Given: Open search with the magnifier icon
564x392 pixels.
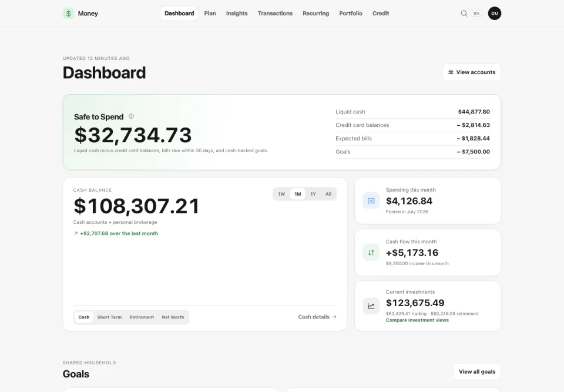Looking at the screenshot, I should 464,14.
